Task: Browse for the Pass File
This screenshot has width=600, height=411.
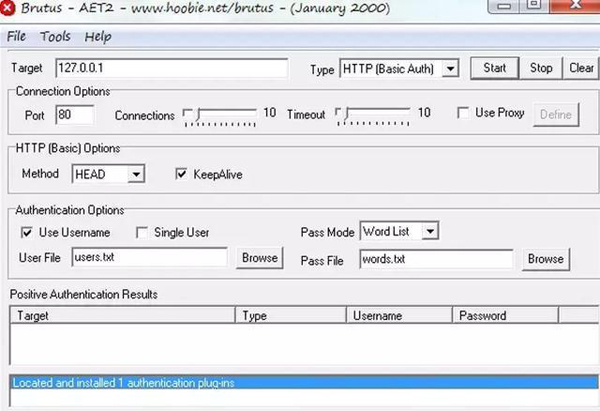Action: coord(546,259)
